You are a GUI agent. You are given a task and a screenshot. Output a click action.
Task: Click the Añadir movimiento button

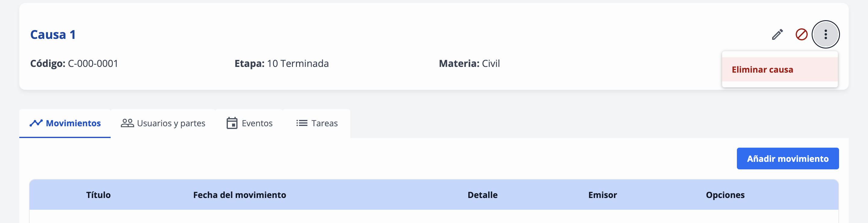click(x=788, y=158)
